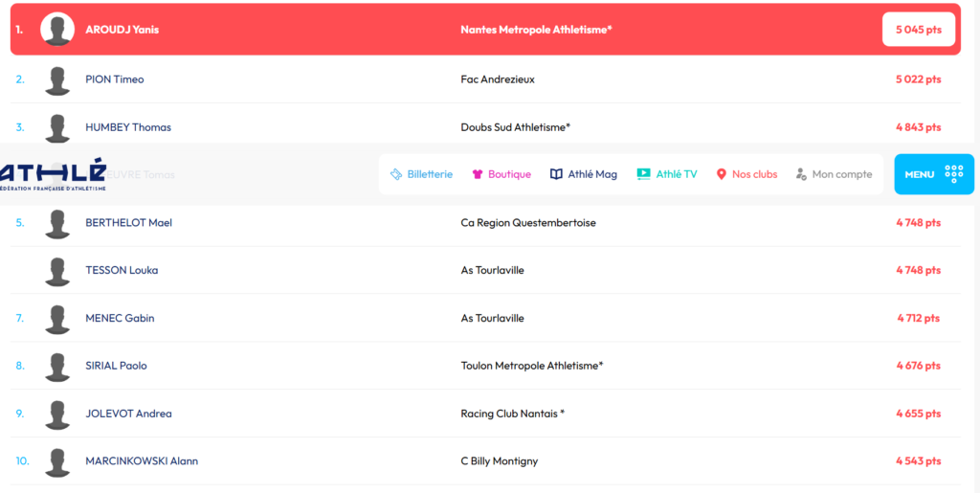Click the Athlé Mag book icon
Image resolution: width=980 pixels, height=493 pixels.
556,174
